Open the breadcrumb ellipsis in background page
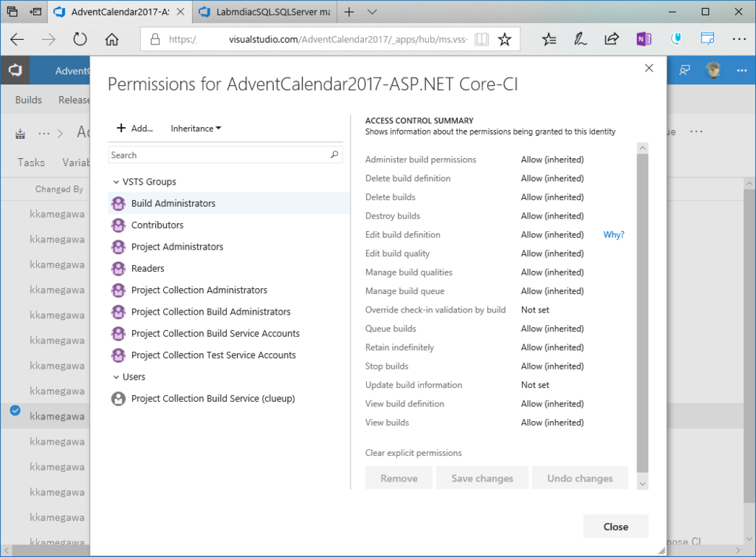 coord(44,134)
